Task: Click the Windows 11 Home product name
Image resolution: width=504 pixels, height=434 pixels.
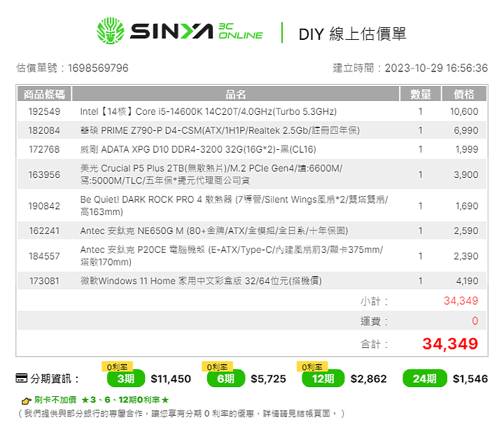Action: (x=201, y=281)
